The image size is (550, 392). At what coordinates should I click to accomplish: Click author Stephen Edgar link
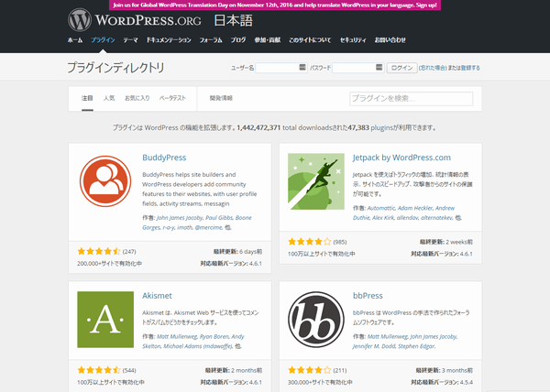pyautogui.click(x=417, y=346)
